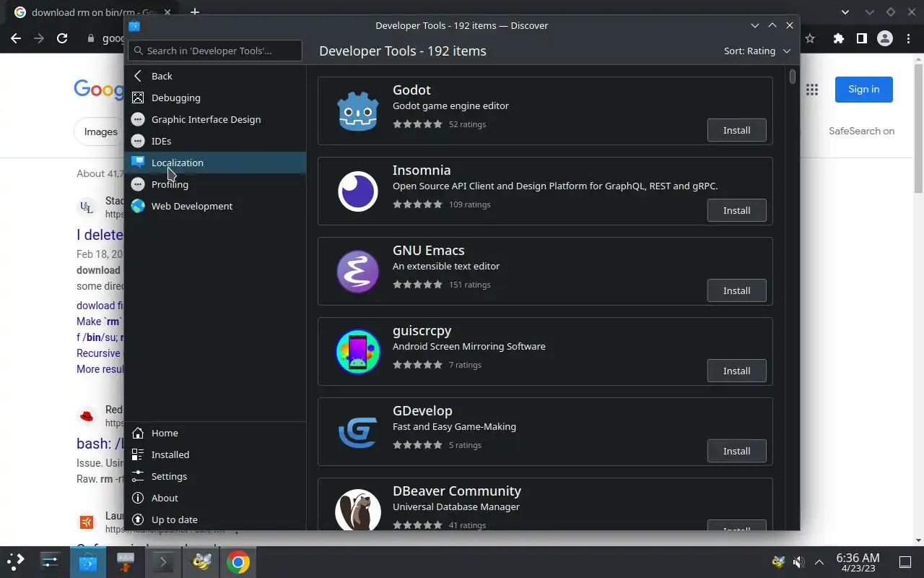
Task: Install guiscrcpy
Action: [736, 371]
